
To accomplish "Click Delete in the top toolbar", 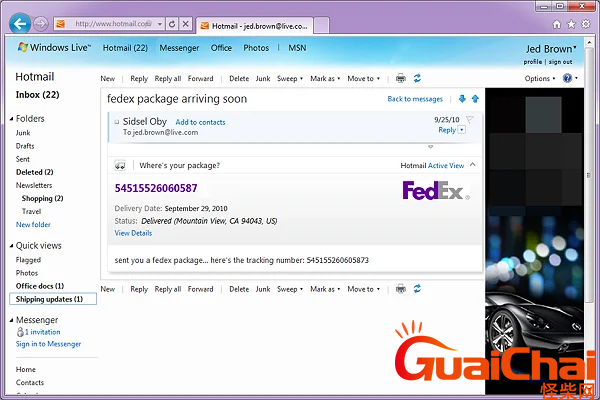I will pyautogui.click(x=239, y=78).
